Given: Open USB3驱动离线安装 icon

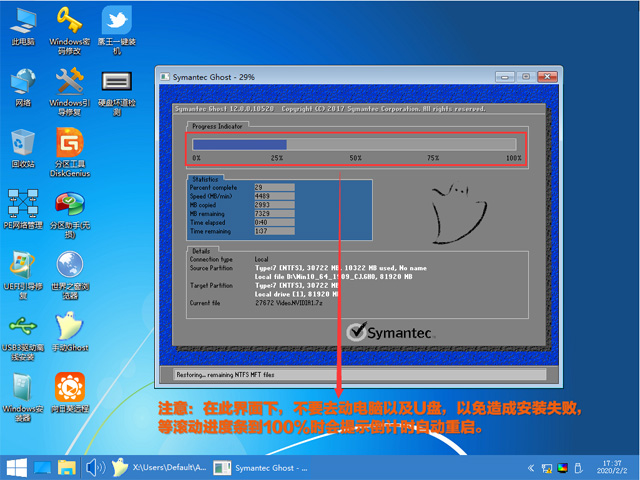Looking at the screenshot, I should [22, 328].
